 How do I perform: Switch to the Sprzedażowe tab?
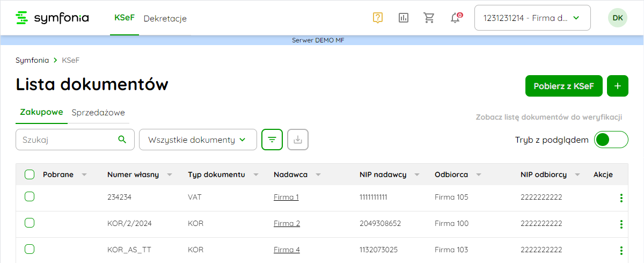pyautogui.click(x=98, y=113)
